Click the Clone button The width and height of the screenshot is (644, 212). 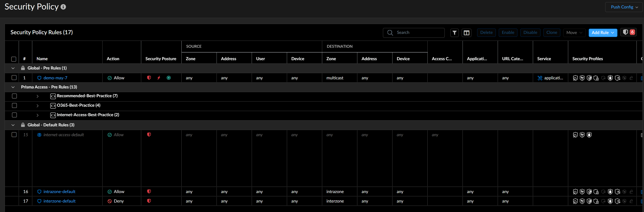552,32
